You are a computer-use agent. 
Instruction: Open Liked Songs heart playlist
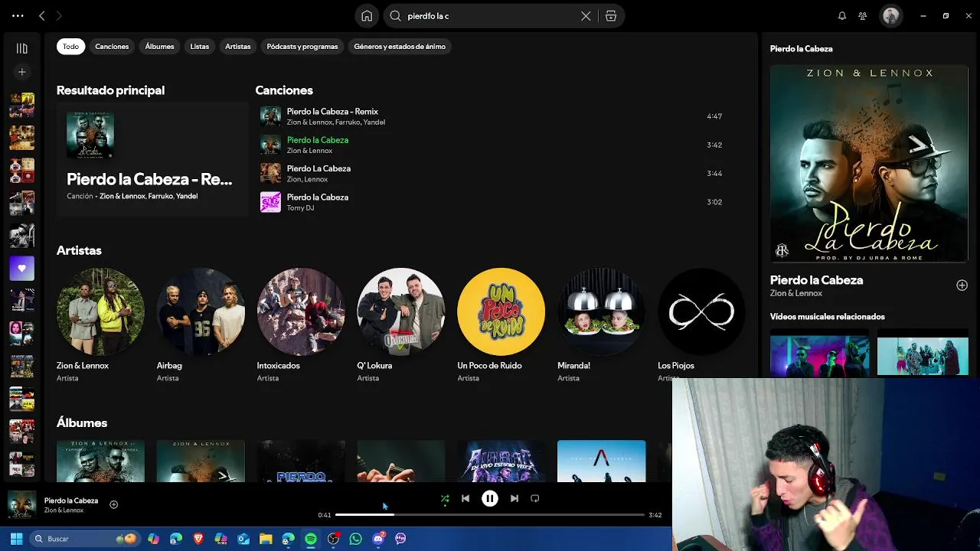21,269
